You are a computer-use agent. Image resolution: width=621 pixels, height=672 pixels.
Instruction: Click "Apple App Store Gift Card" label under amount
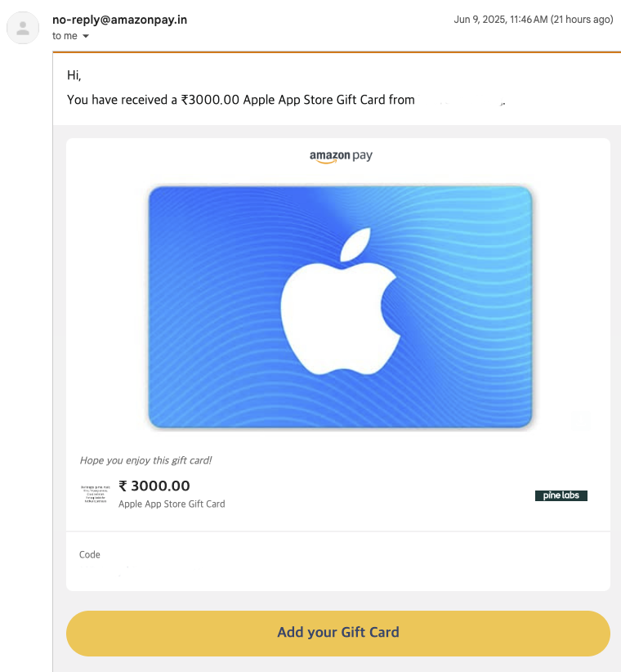[172, 504]
